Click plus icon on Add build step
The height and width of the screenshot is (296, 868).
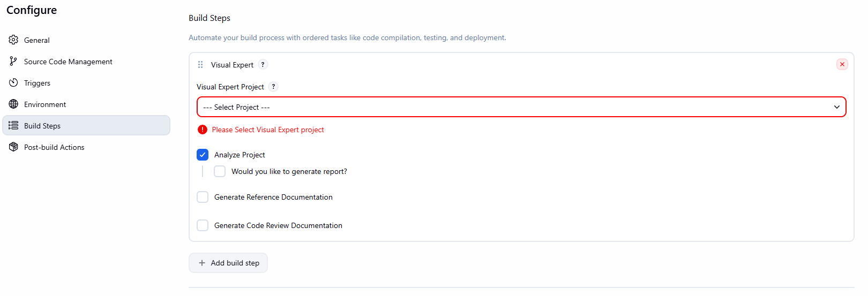point(202,263)
